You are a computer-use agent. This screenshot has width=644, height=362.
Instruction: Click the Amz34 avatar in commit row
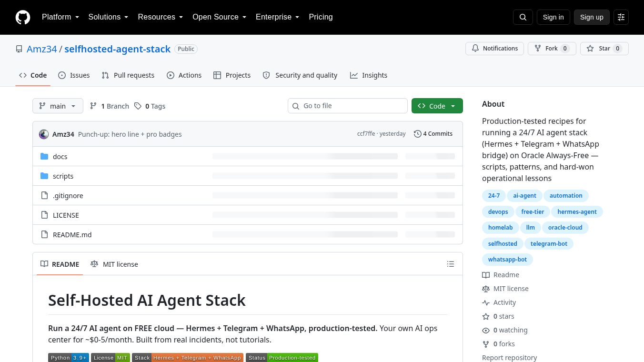pos(44,134)
